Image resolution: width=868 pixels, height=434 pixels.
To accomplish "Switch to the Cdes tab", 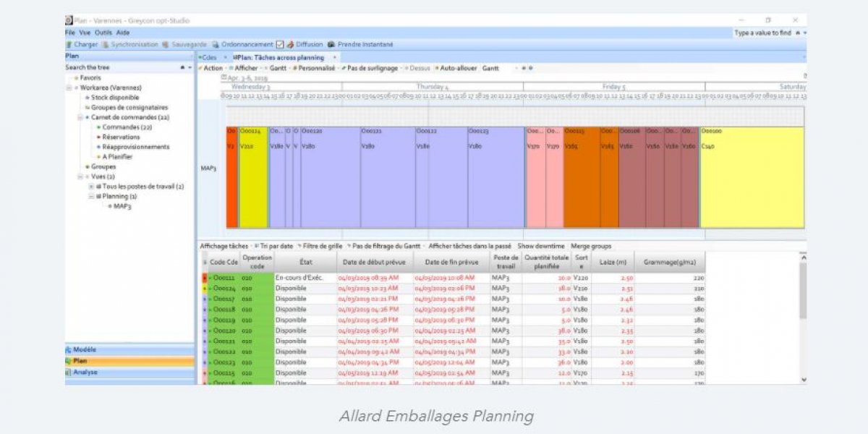I will [208, 56].
